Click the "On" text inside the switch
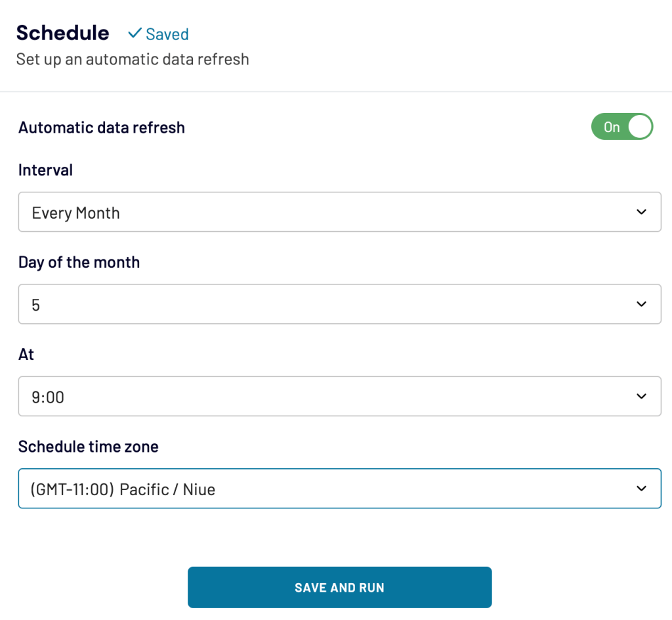The height and width of the screenshot is (620, 672). click(612, 127)
